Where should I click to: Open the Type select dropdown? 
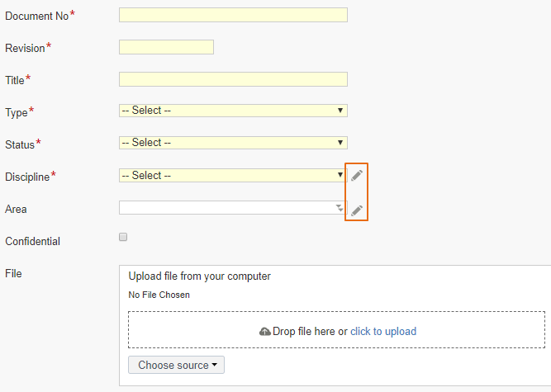pyautogui.click(x=233, y=111)
